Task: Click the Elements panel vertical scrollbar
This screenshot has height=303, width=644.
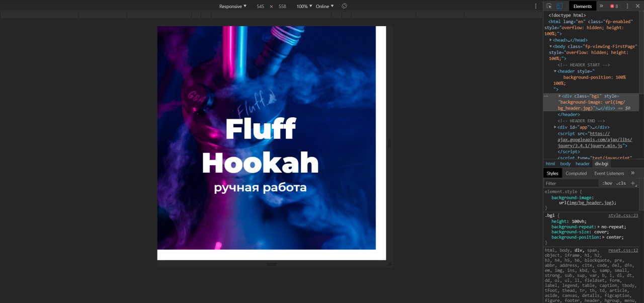Action: 641,53
